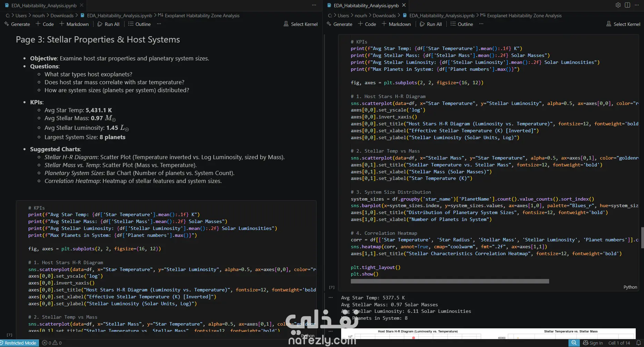Open Outline from the left notebook toolbar
644x347 pixels.
tap(139, 24)
